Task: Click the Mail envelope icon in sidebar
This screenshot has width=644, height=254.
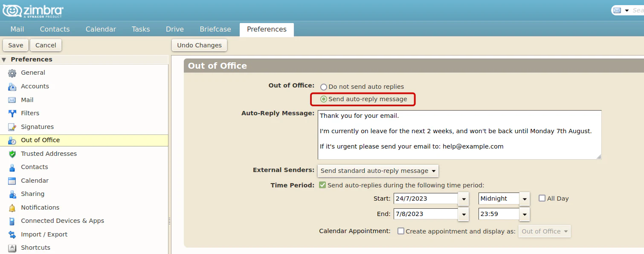Action: (x=12, y=100)
